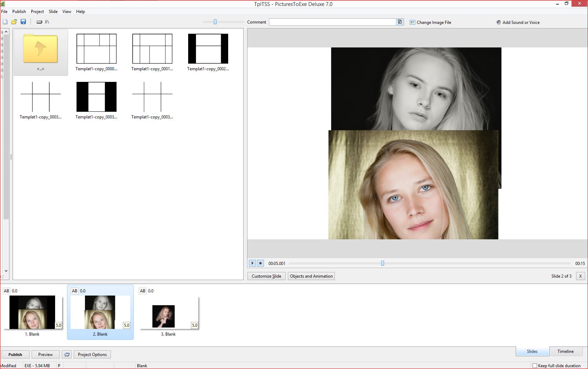Click the Save project floppy icon
Viewport: 588px width, 369px height.
point(23,22)
